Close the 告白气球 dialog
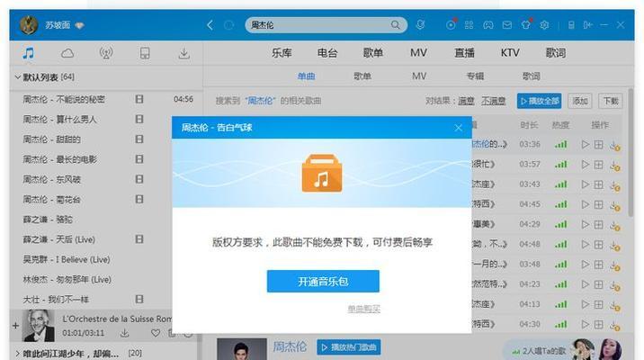644x360 pixels. [x=459, y=128]
